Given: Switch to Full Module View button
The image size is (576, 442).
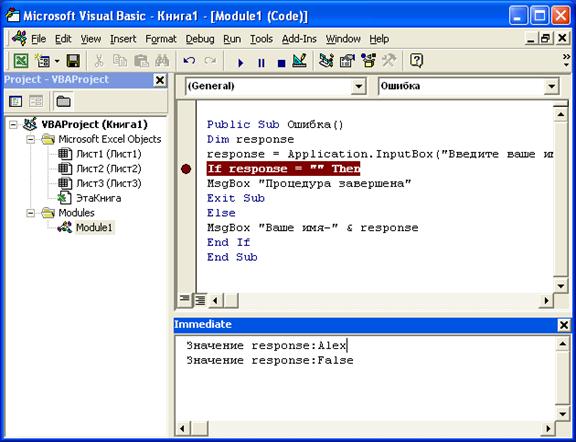Looking at the screenshot, I should pos(200,300).
